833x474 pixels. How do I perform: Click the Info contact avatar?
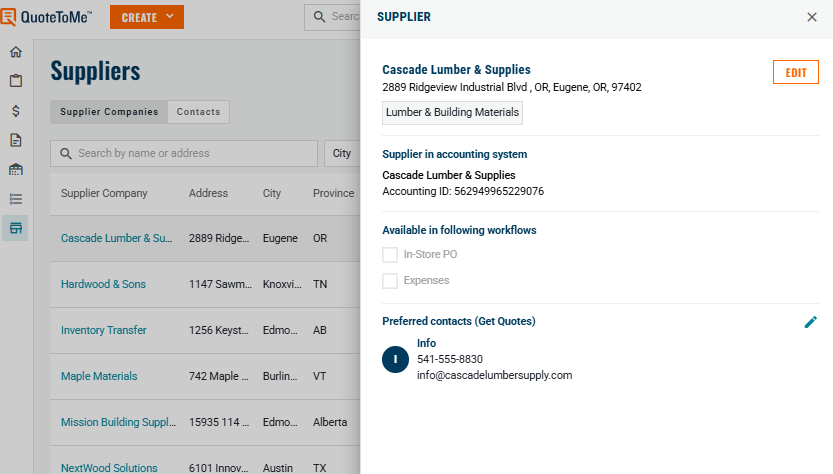point(395,359)
